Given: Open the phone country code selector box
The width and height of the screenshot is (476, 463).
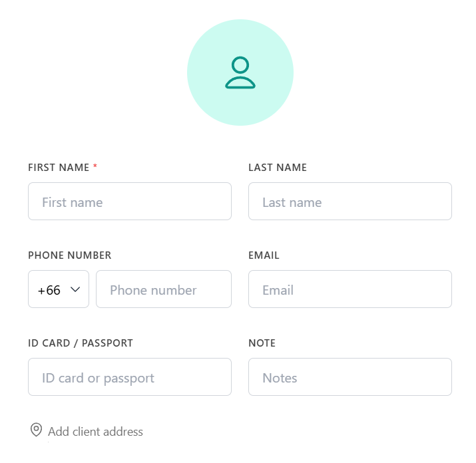Looking at the screenshot, I should point(59,289).
